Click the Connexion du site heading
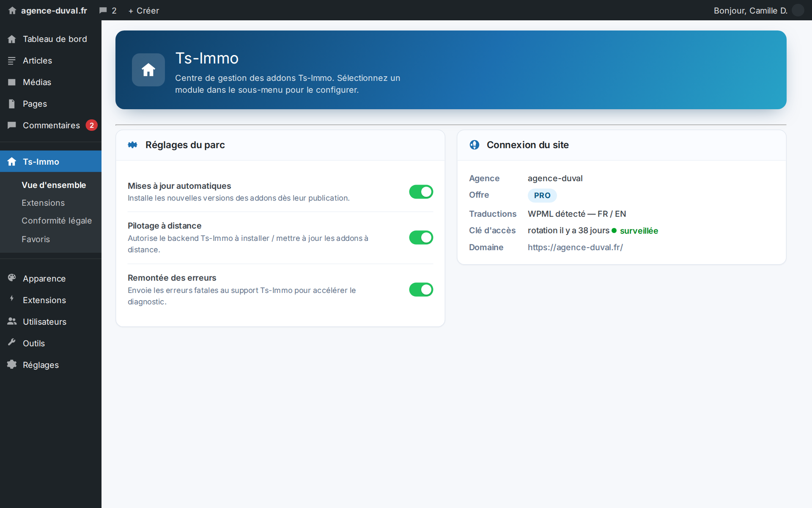812x508 pixels. point(528,145)
